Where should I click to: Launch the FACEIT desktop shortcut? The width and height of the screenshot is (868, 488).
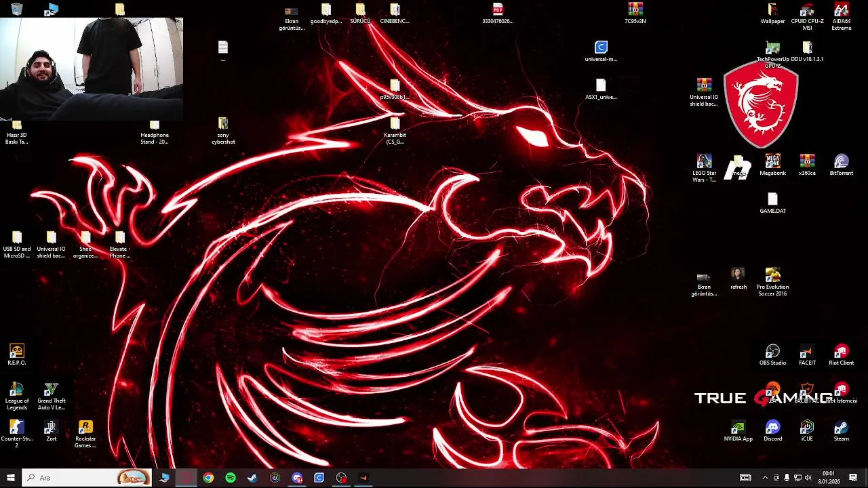coord(807,355)
